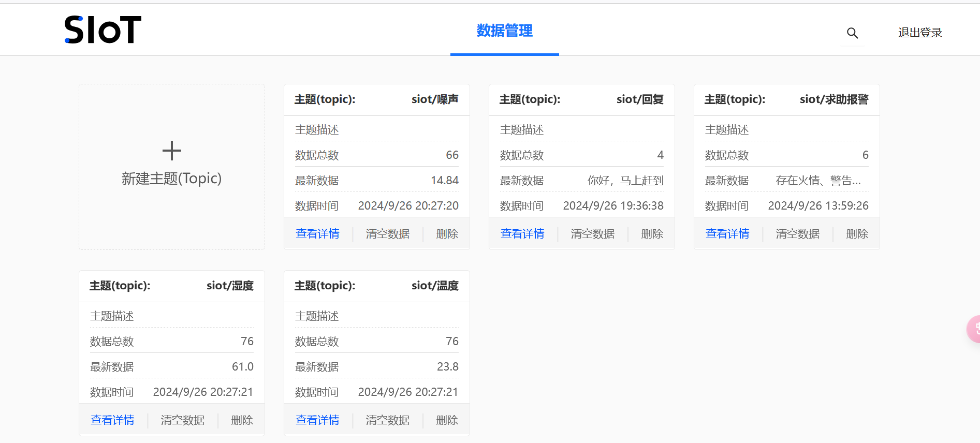Delete the siot/温度 topic
Screen dimensions: 980x443
(447, 420)
